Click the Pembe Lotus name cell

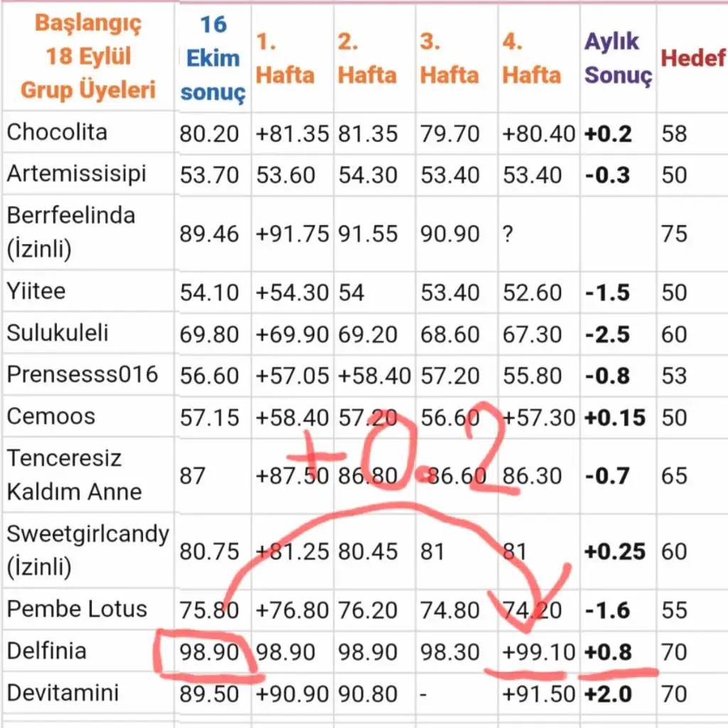coord(77,609)
